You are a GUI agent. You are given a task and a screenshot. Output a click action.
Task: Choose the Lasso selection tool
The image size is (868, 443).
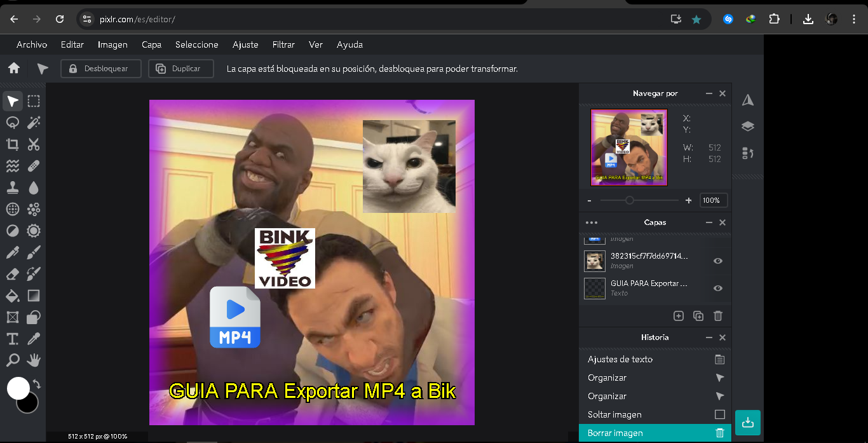pyautogui.click(x=13, y=123)
